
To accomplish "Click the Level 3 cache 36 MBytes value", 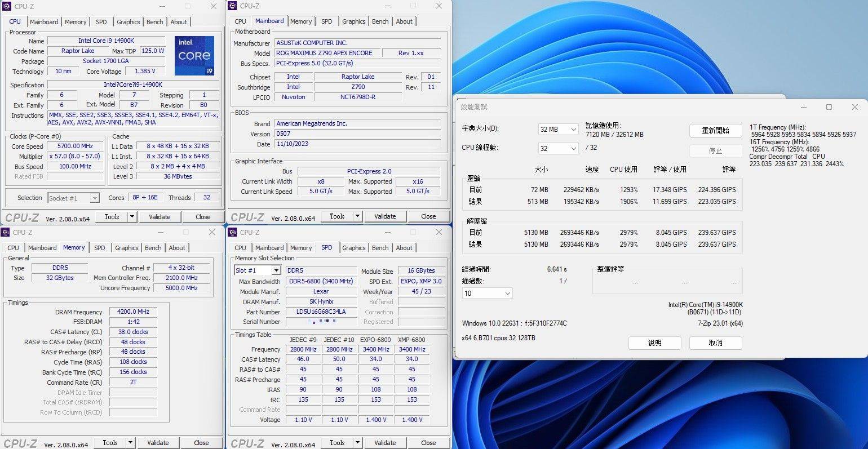I will click(x=178, y=176).
